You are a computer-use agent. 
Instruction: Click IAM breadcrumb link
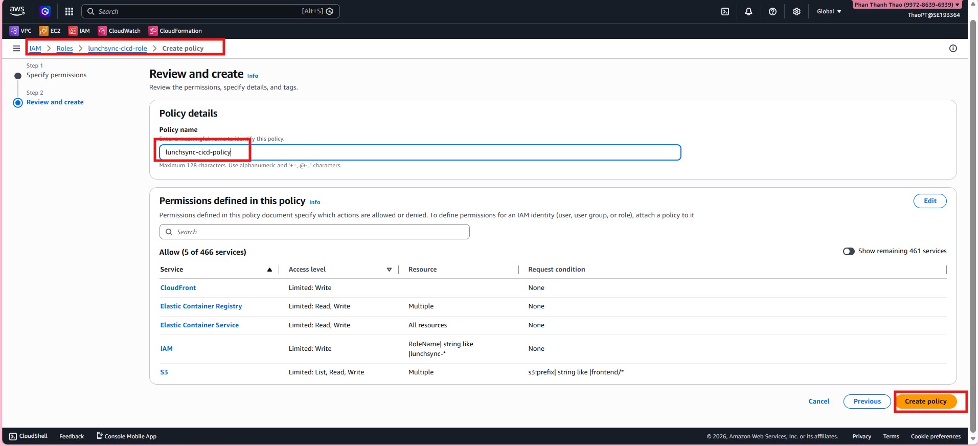(x=35, y=48)
